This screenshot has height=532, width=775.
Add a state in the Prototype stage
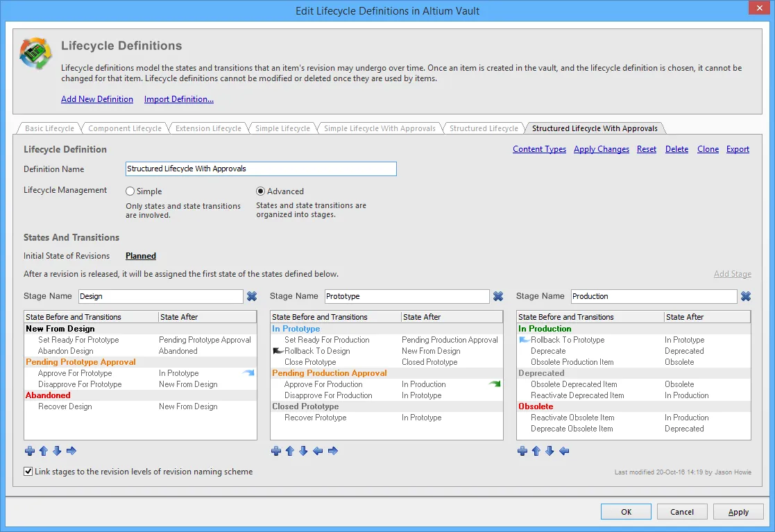(x=276, y=450)
